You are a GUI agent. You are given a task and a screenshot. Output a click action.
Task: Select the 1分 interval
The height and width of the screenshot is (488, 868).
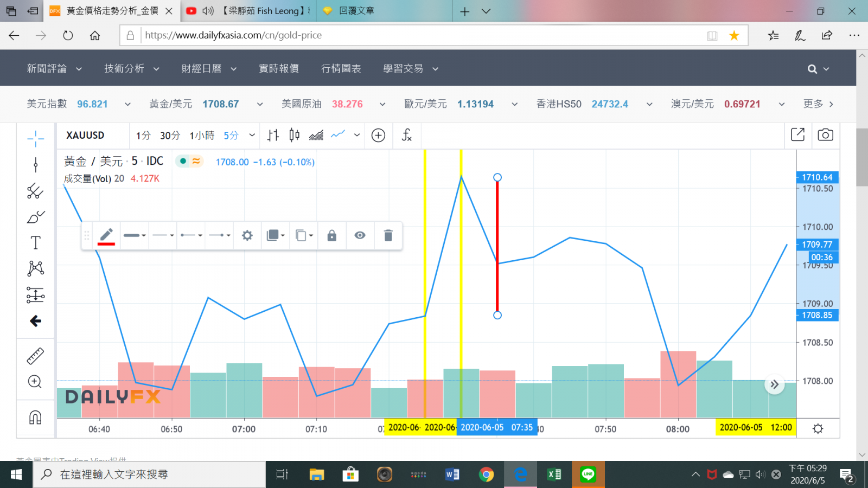pyautogui.click(x=143, y=136)
